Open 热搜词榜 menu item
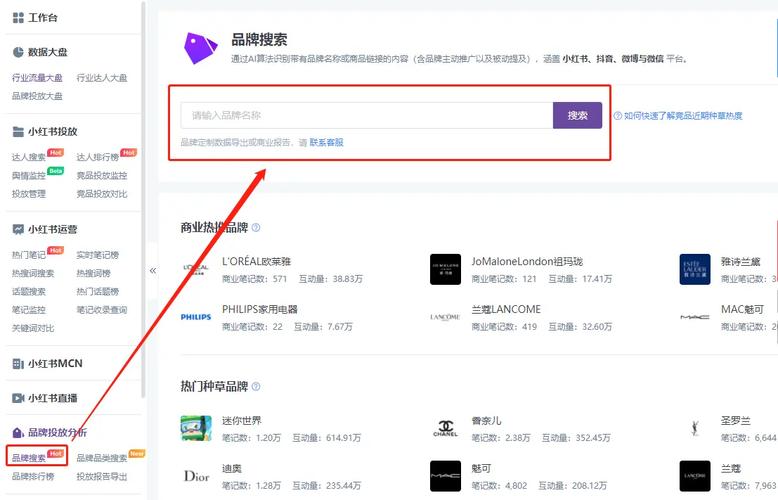The height and width of the screenshot is (500, 778). tap(93, 273)
